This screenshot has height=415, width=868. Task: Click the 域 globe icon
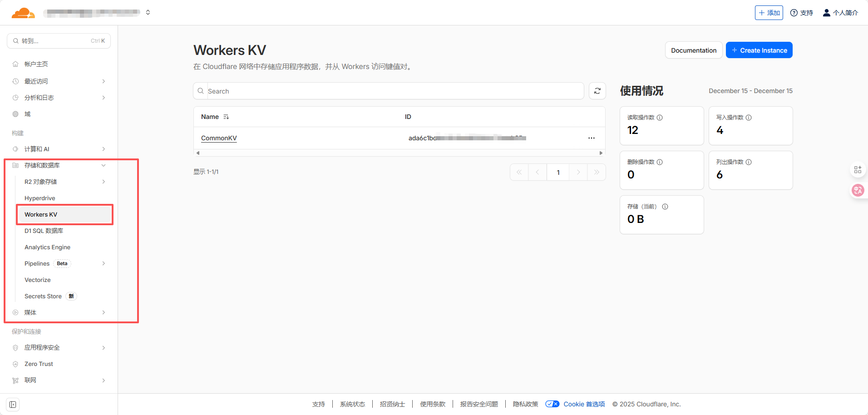15,114
